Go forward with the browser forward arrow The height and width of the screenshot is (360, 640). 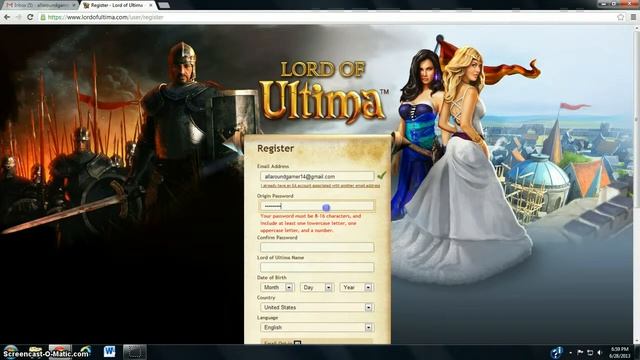[x=18, y=17]
